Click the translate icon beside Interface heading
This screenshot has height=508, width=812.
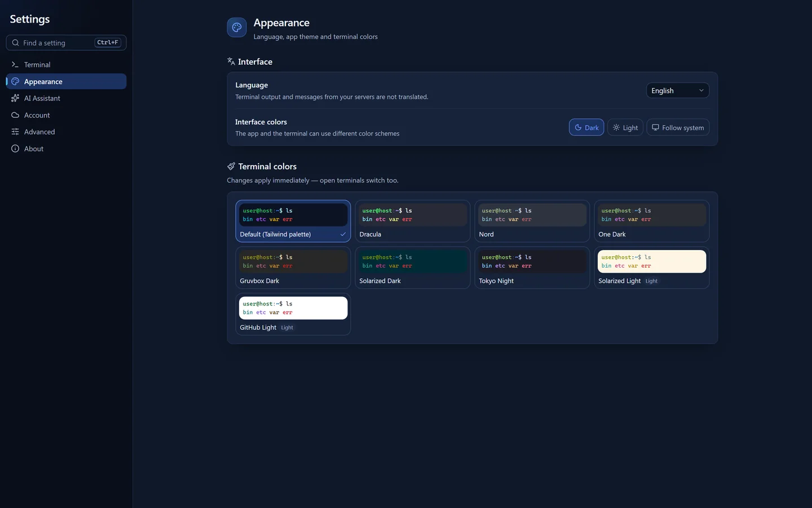point(231,62)
